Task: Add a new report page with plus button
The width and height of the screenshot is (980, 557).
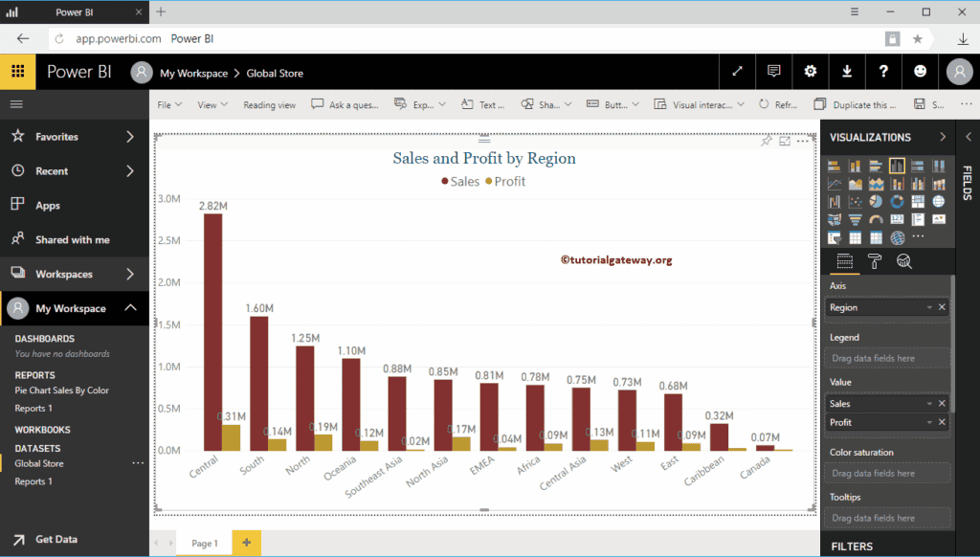Action: pos(245,542)
